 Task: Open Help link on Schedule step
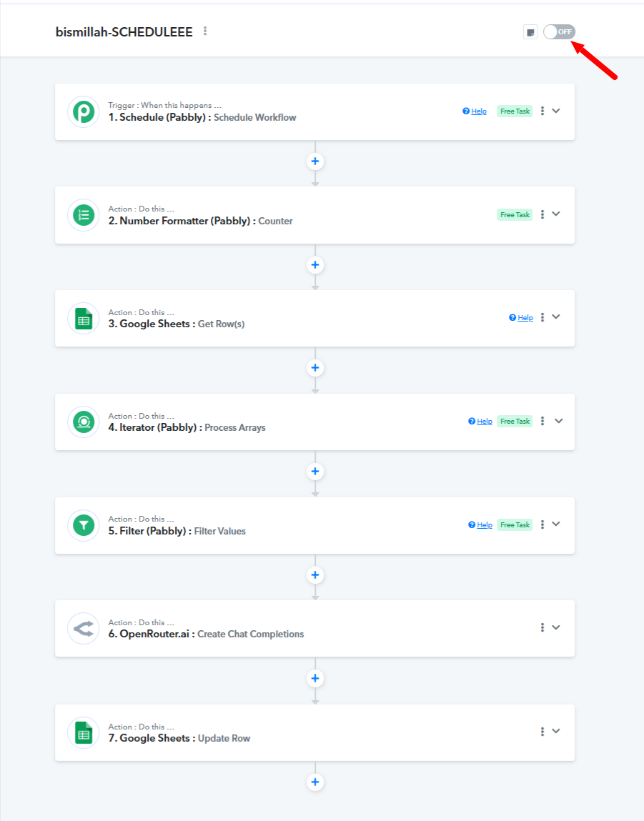tap(475, 111)
